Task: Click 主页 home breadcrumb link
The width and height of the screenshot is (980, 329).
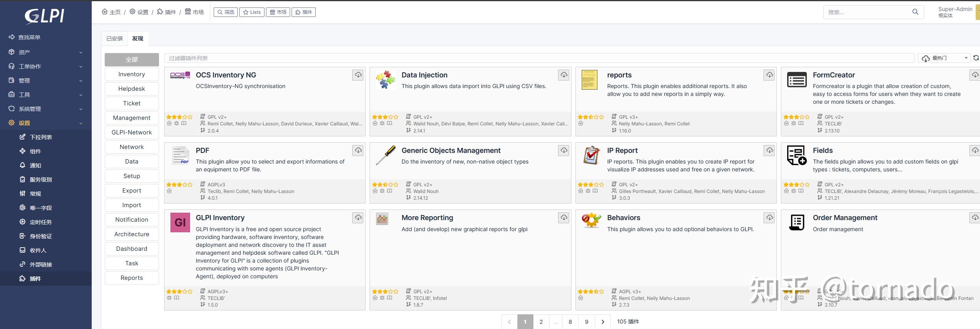Action: pos(111,12)
